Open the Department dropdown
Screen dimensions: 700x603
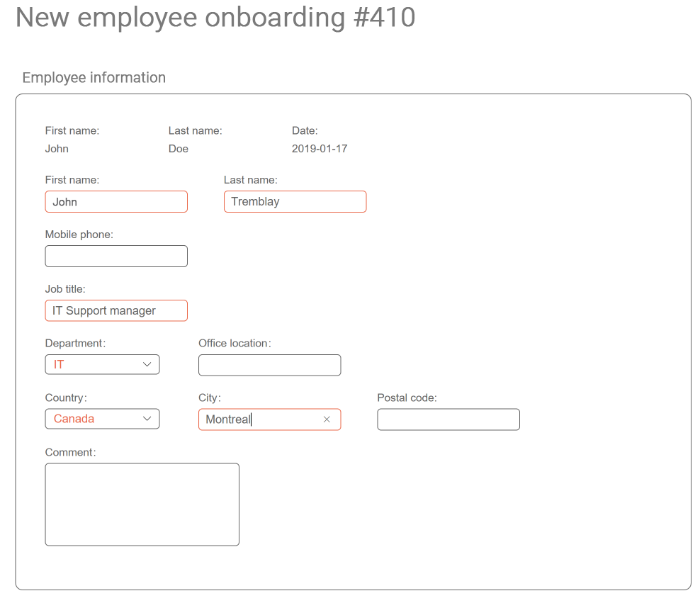(x=102, y=364)
